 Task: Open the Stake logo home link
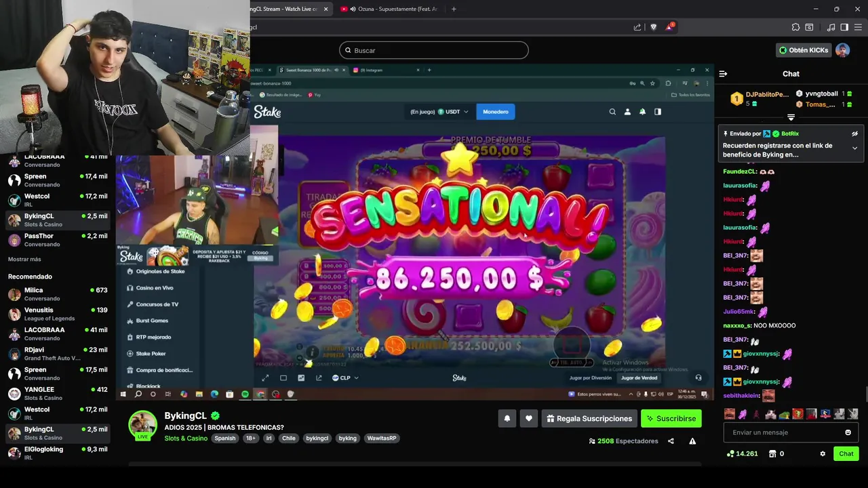click(267, 112)
